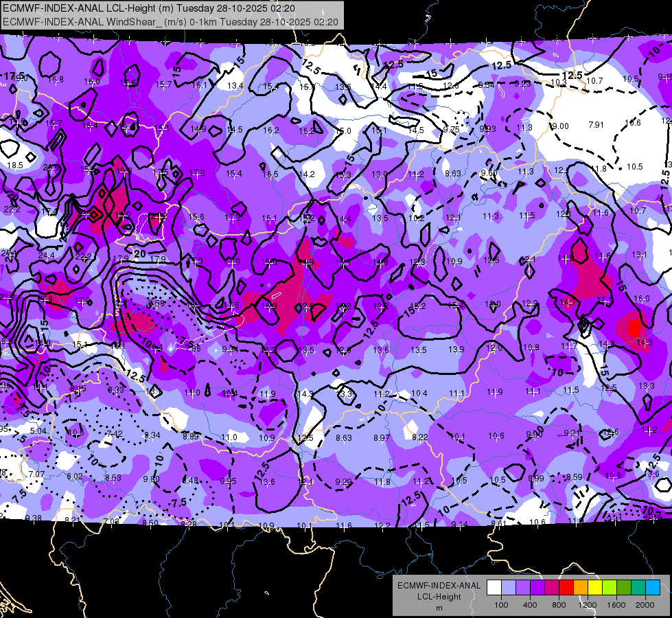Click the wind shear value 9.38
This screenshot has height=618, width=672.
click(x=34, y=518)
